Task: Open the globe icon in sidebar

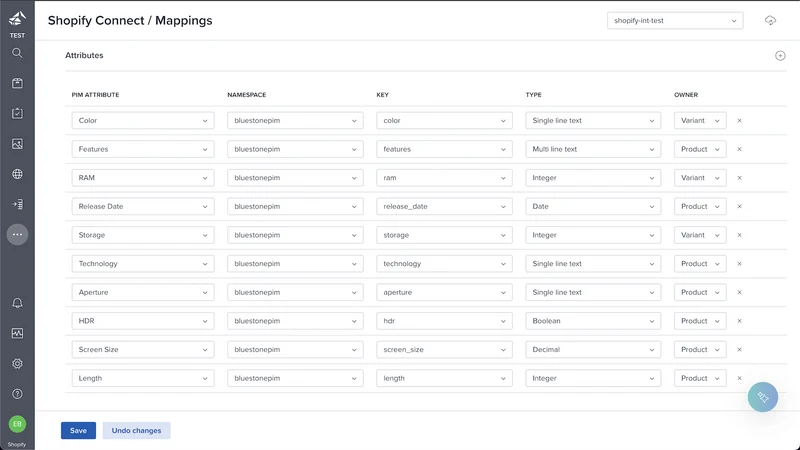Action: pyautogui.click(x=17, y=174)
